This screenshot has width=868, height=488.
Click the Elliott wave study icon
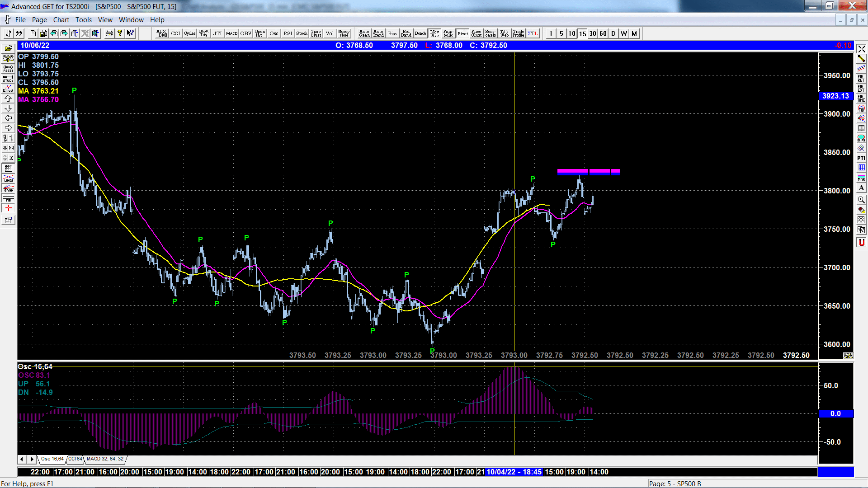coord(8,89)
